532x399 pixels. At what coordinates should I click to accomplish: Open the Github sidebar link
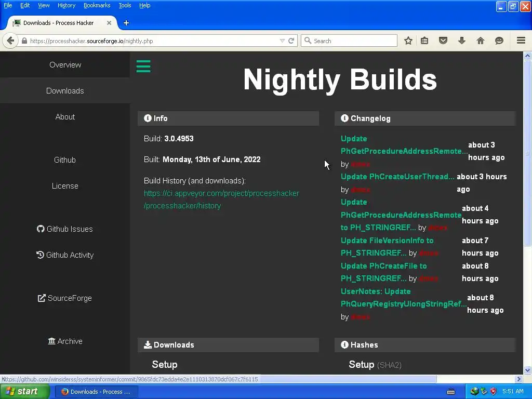click(65, 160)
